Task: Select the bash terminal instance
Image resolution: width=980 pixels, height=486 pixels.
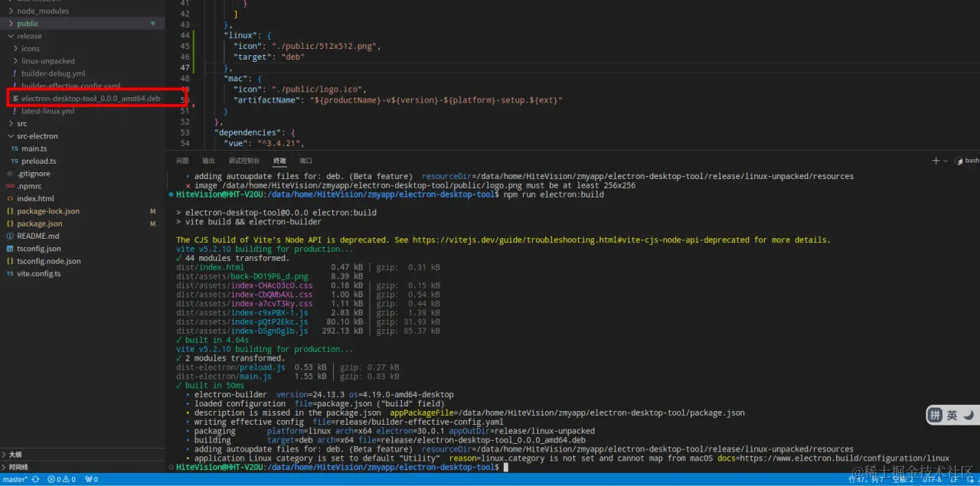Action: [x=967, y=161]
